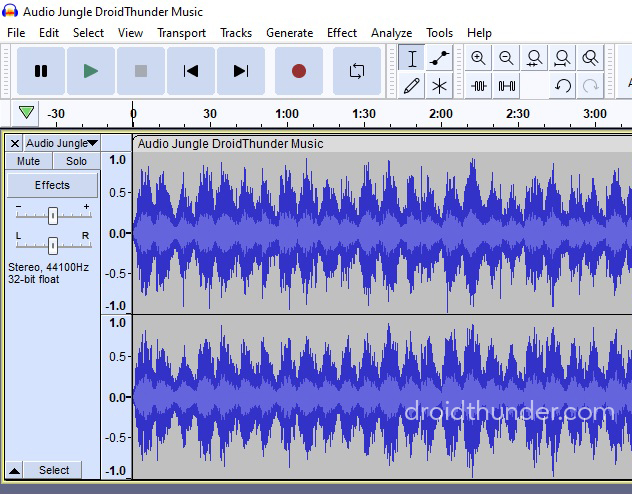Image resolution: width=632 pixels, height=494 pixels.
Task: Click the 2:00 mark on the timeline
Action: pos(441,114)
